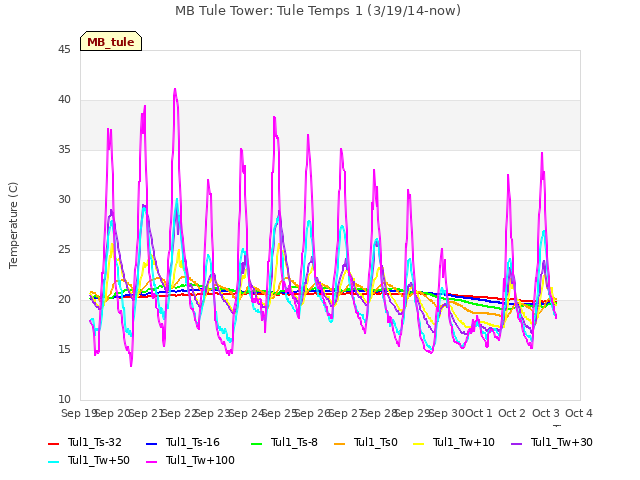Select the Tul1_Tw+50 legend label

[99, 460]
